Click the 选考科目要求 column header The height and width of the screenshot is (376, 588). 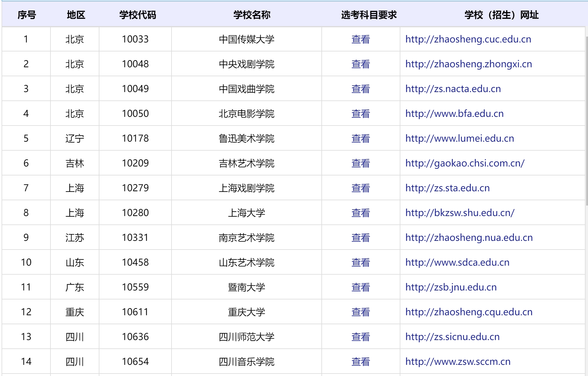tap(369, 15)
